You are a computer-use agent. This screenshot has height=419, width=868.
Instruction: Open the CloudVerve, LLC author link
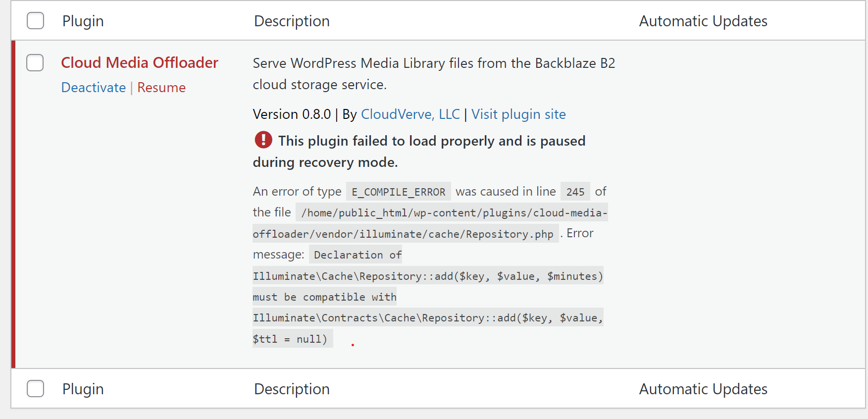pos(410,114)
